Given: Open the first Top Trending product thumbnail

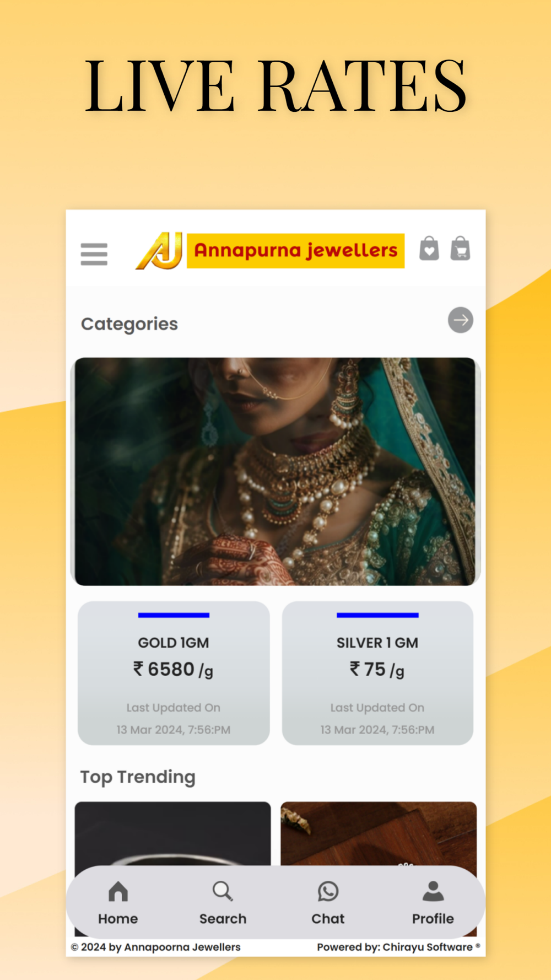Looking at the screenshot, I should 173,833.
